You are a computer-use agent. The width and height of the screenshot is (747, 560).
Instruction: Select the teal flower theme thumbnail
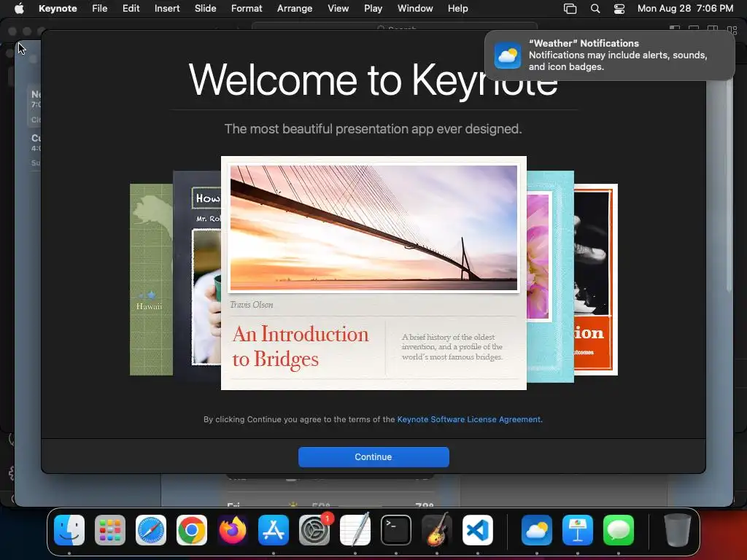(550, 276)
